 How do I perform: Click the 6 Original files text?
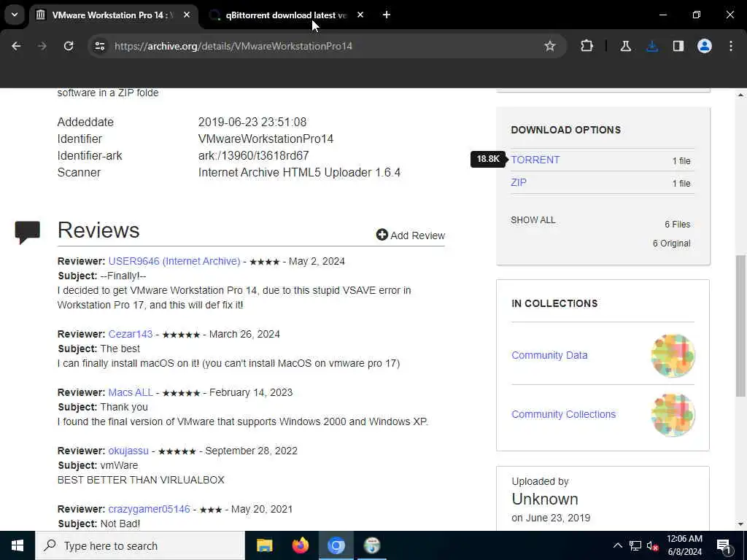671,244
